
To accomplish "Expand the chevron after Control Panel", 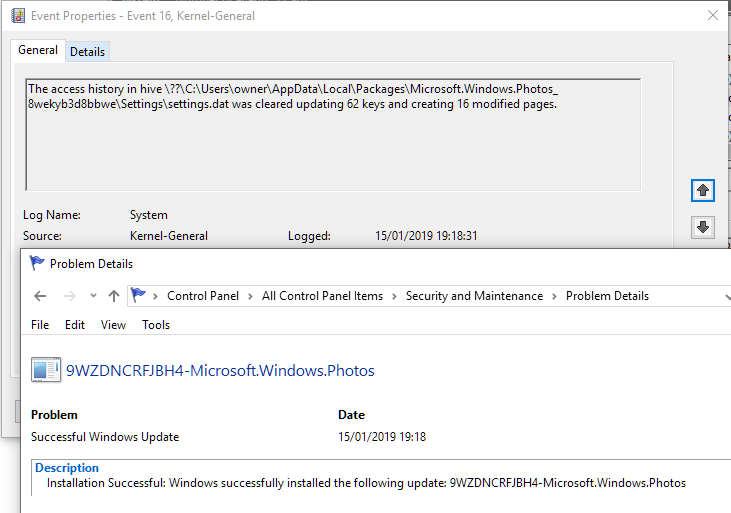I will [x=250, y=297].
